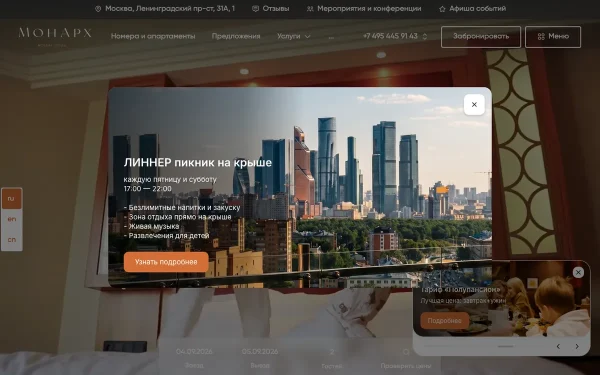Show previous offer with left arrow
The height and width of the screenshot is (375, 600).
click(558, 346)
